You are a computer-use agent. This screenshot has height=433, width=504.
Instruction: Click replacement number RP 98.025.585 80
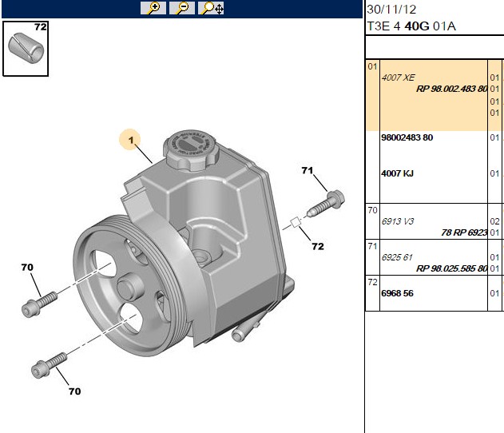tap(451, 268)
